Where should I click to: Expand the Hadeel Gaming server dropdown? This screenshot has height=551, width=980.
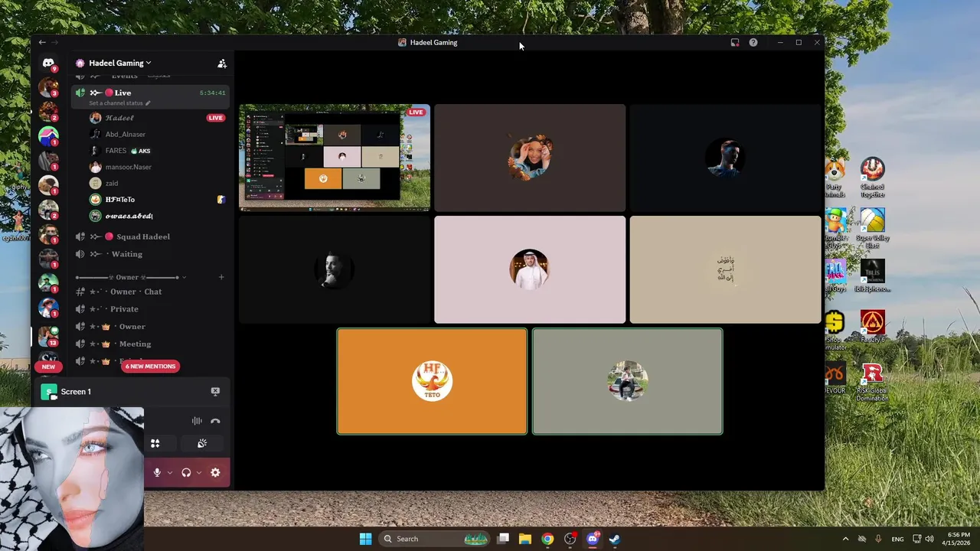[119, 63]
